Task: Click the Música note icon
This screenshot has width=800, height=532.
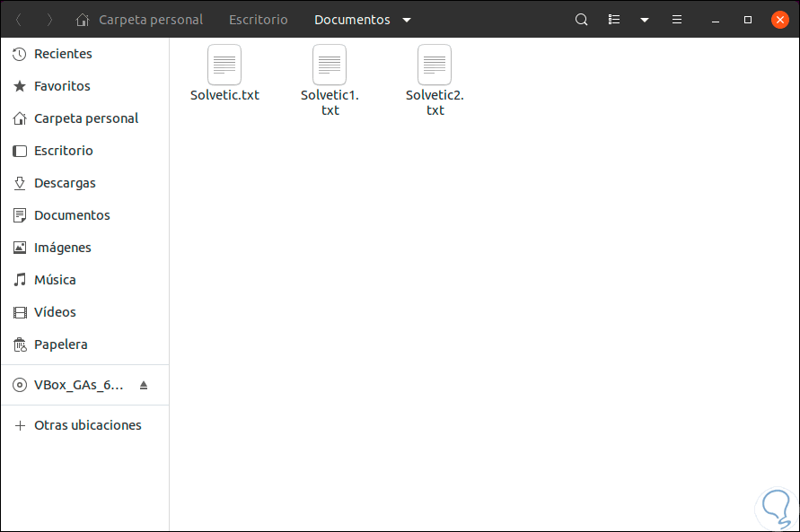Action: pos(20,280)
